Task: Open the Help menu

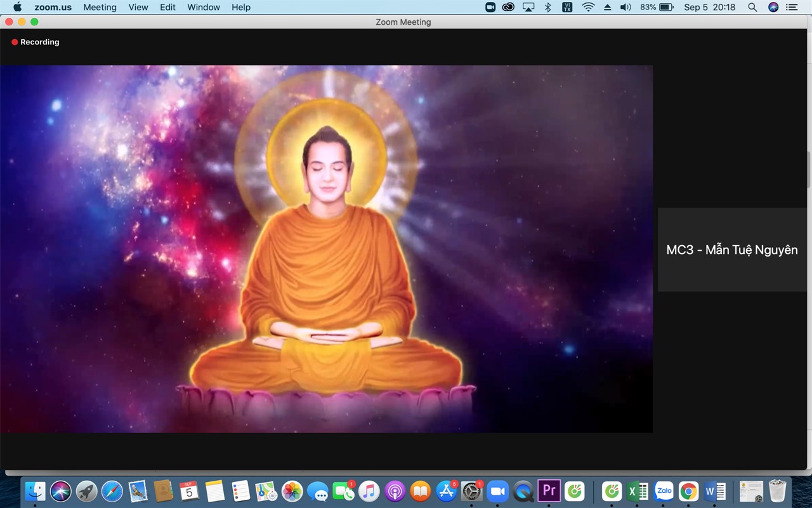Action: coord(241,7)
